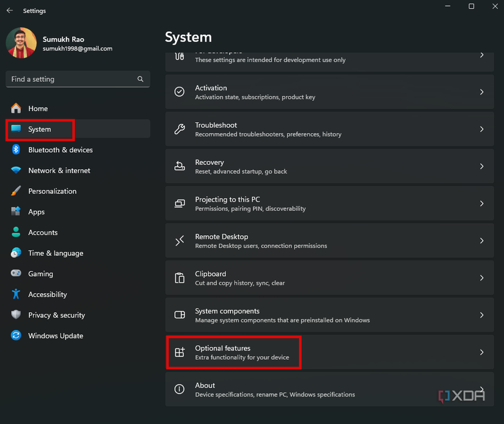Click the Accounts person icon
504x424 pixels.
16,232
